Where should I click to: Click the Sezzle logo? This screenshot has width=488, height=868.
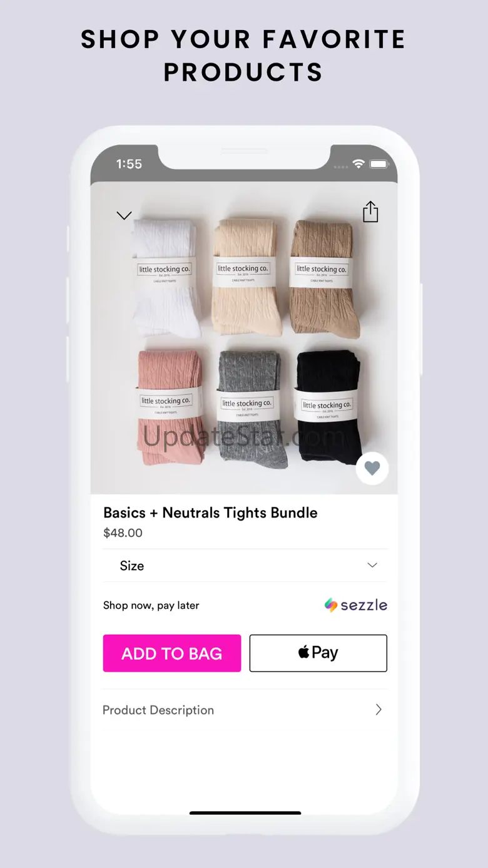click(356, 605)
